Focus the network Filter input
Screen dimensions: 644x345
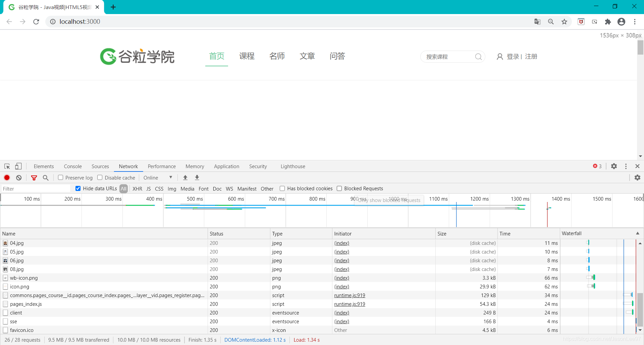coord(36,189)
